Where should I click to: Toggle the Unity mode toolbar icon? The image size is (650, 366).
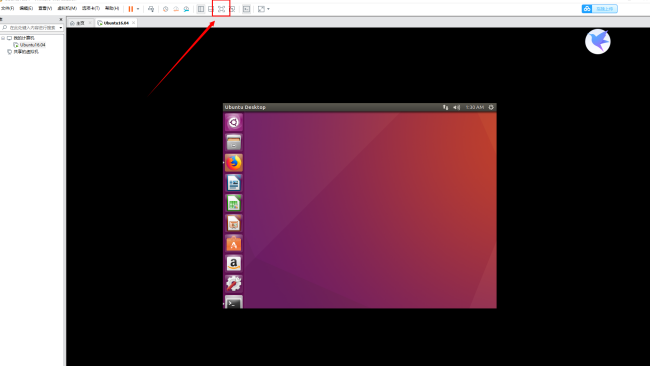coord(232,9)
